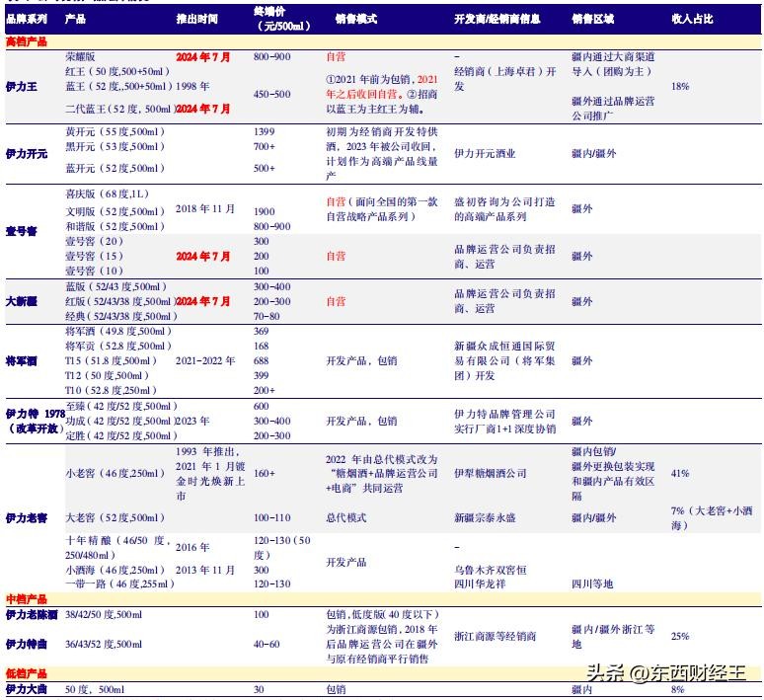Select the 伊力开元 brand cell

[x=28, y=153]
